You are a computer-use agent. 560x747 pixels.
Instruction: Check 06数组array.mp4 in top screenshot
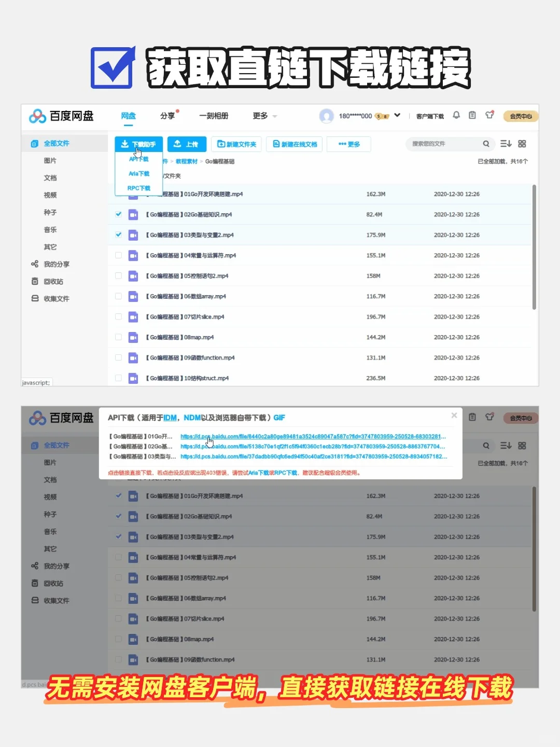click(118, 296)
